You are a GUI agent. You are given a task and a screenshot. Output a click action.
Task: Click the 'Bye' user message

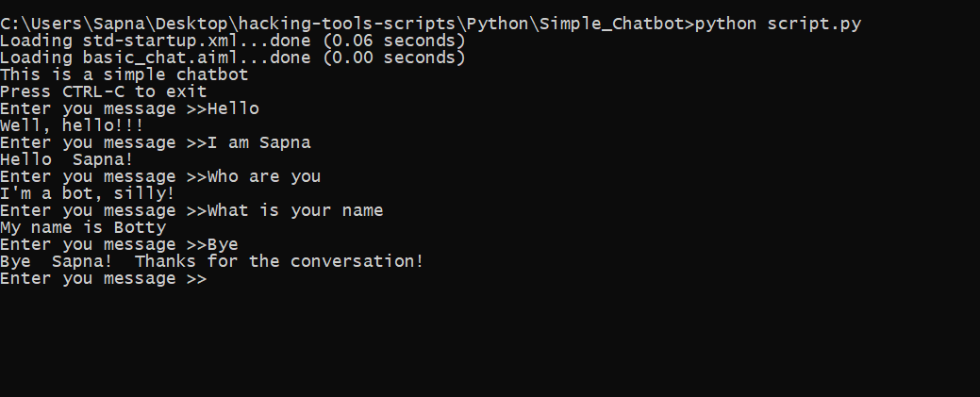(223, 244)
